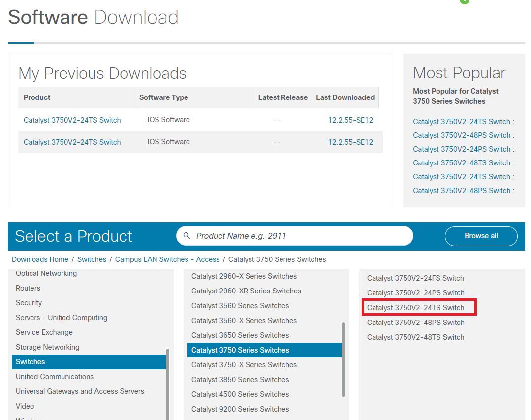The width and height of the screenshot is (531, 420).
Task: Select Universal Gateways and Access Servers
Action: tap(80, 391)
